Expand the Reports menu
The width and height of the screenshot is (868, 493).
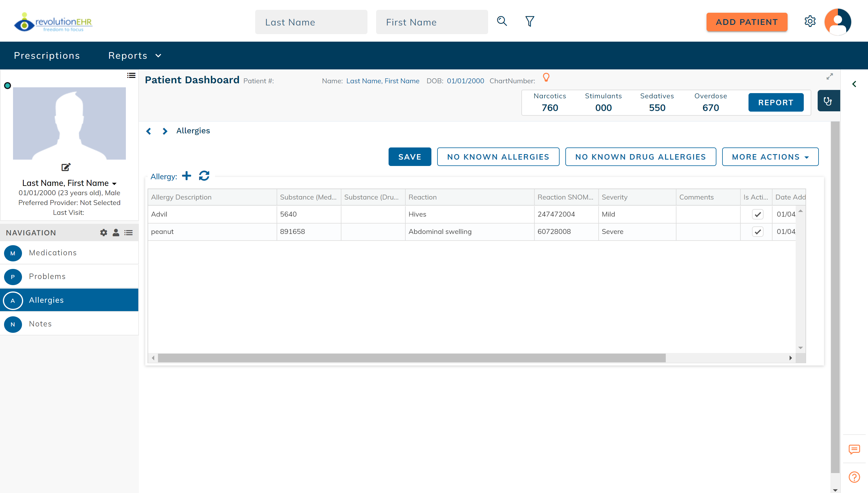pos(135,55)
